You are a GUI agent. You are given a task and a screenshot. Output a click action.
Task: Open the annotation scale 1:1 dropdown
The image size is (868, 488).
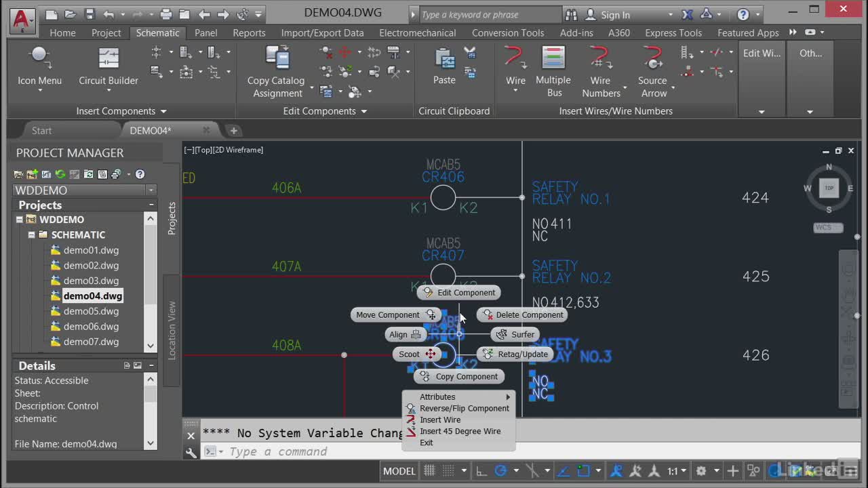tap(675, 470)
